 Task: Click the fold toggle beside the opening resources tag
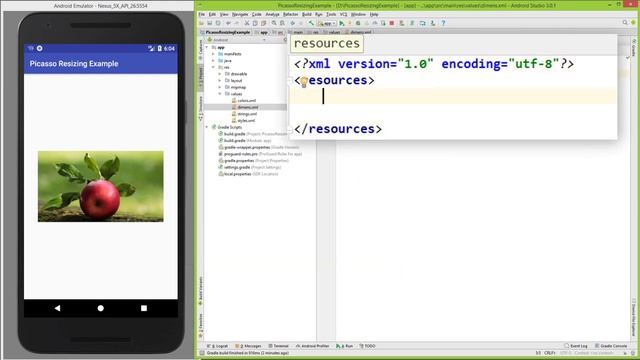(x=290, y=81)
